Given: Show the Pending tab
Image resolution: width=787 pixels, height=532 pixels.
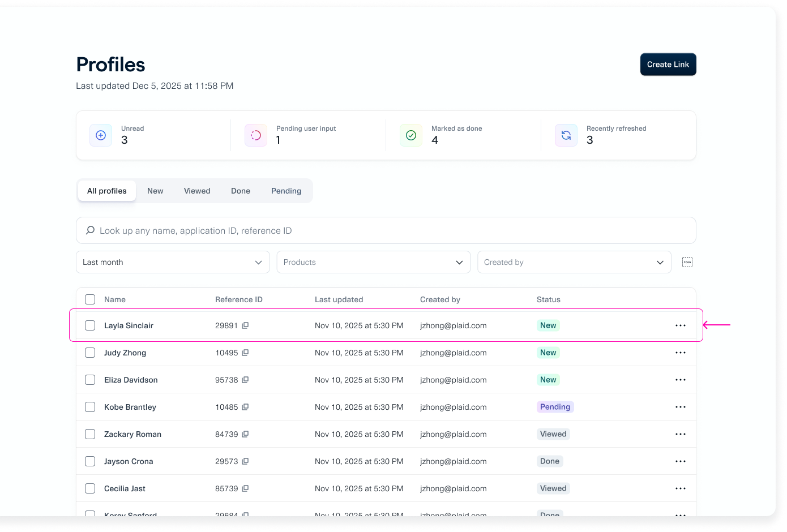Looking at the screenshot, I should 286,191.
